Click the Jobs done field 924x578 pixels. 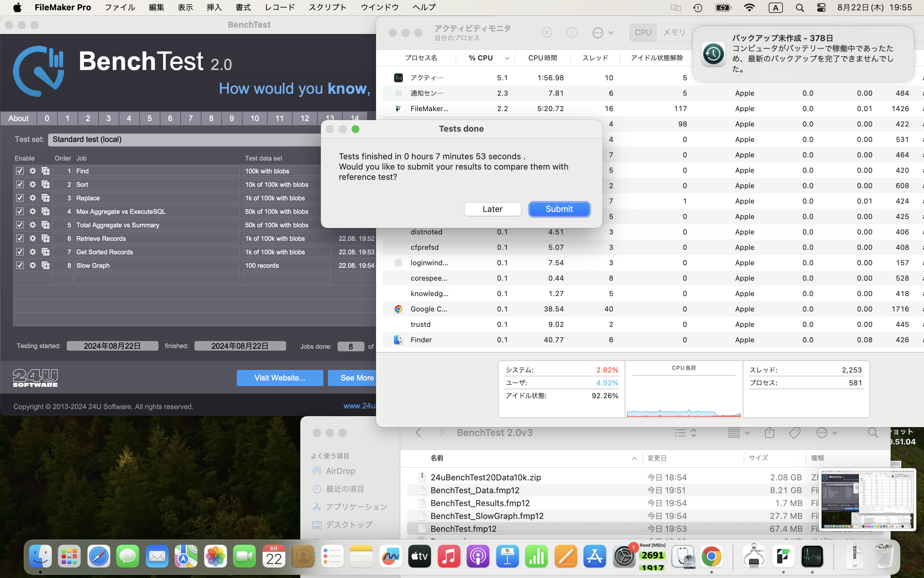(350, 347)
